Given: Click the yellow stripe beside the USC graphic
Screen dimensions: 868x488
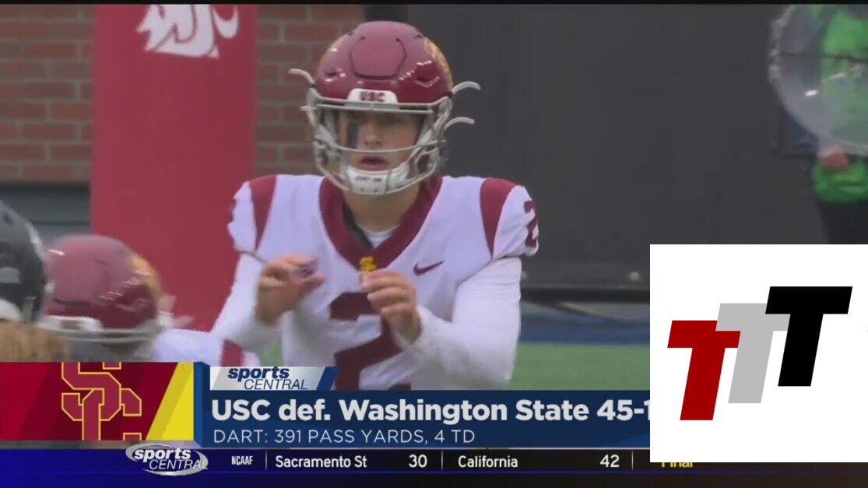Looking at the screenshot, I should click(x=171, y=402).
